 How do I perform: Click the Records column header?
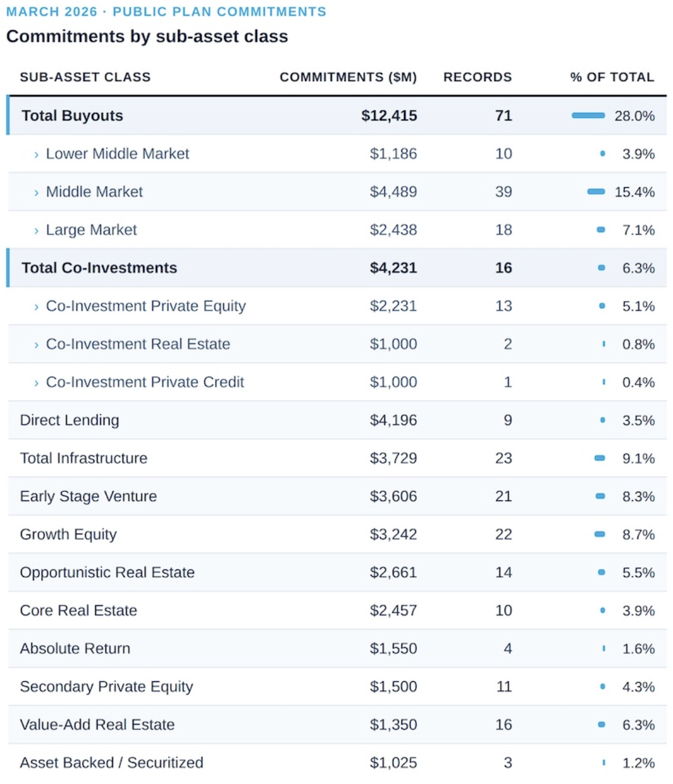click(477, 77)
